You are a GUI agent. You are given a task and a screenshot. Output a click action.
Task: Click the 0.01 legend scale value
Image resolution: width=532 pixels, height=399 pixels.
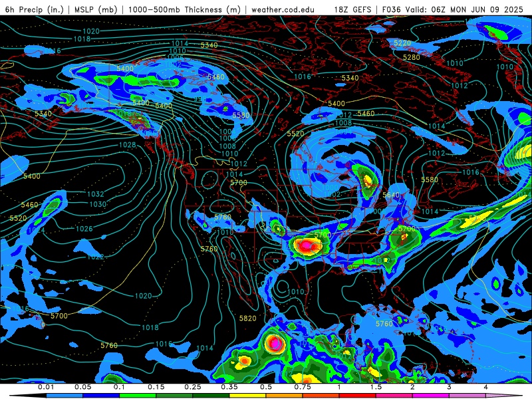click(46, 387)
